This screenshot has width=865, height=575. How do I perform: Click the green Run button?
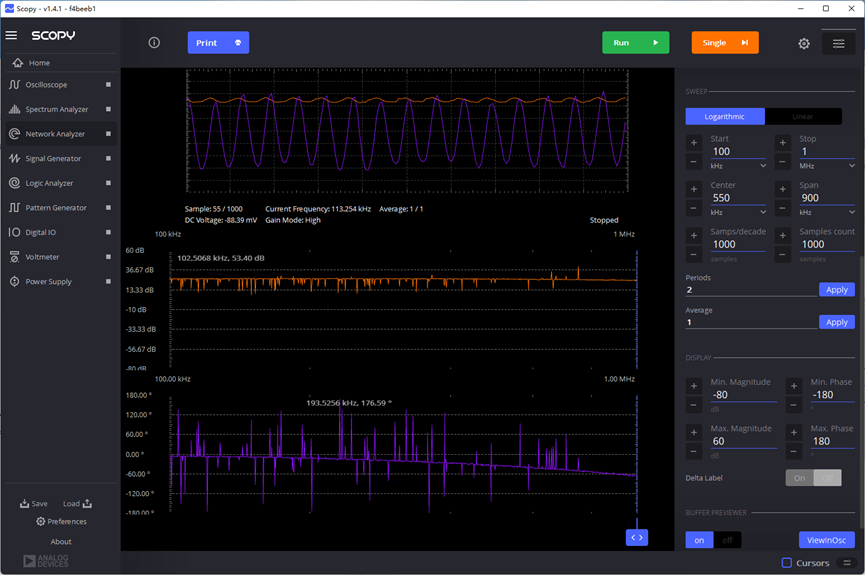click(x=636, y=42)
